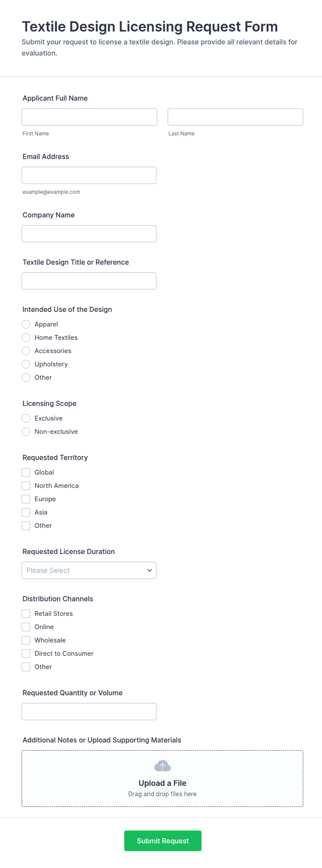Check the Global territory box
Viewport: 322px width, 868px height.
[26, 473]
